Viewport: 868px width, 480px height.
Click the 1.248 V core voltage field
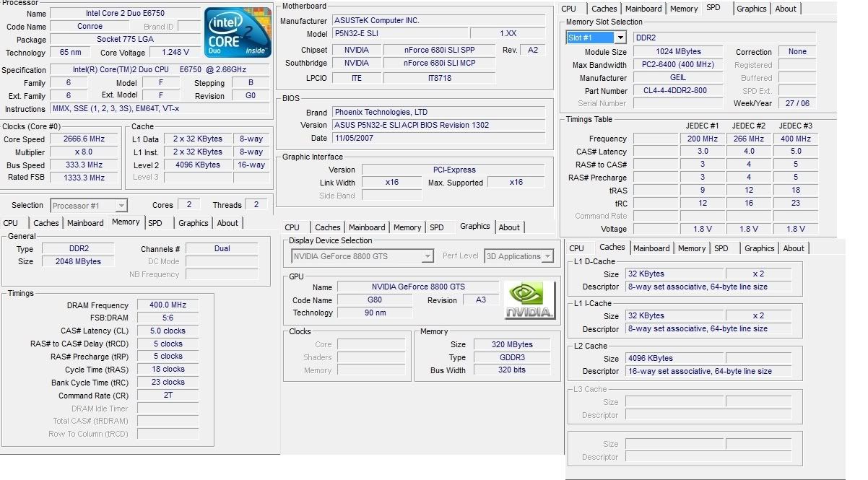(175, 53)
